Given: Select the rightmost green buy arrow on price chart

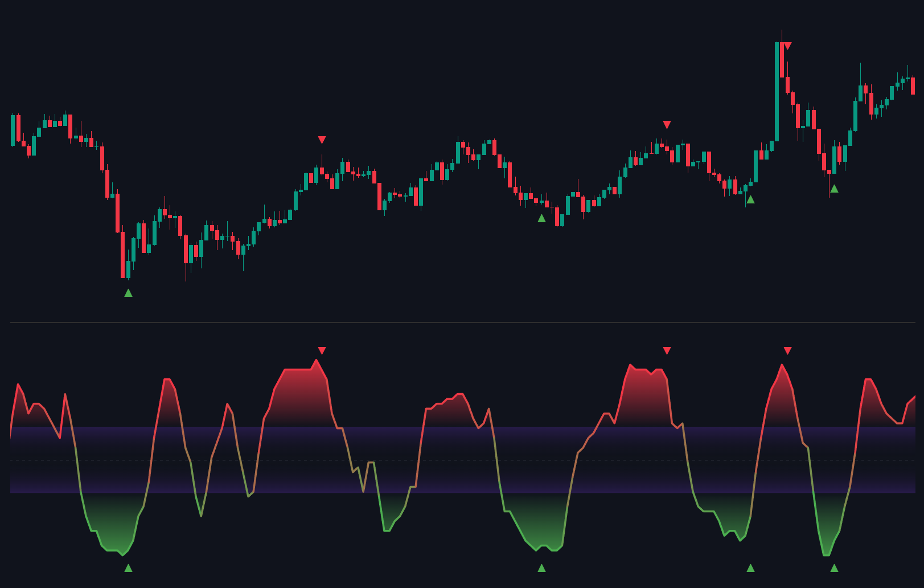Looking at the screenshot, I should (x=834, y=189).
